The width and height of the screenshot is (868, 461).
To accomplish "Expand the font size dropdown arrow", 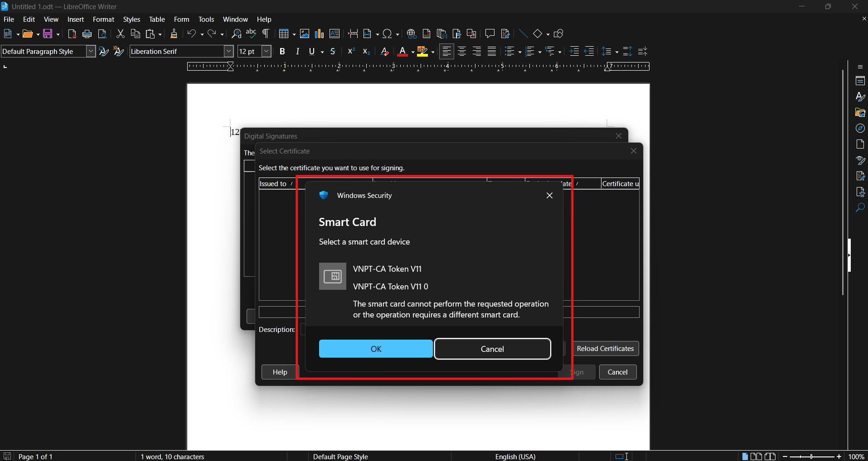I will point(267,52).
